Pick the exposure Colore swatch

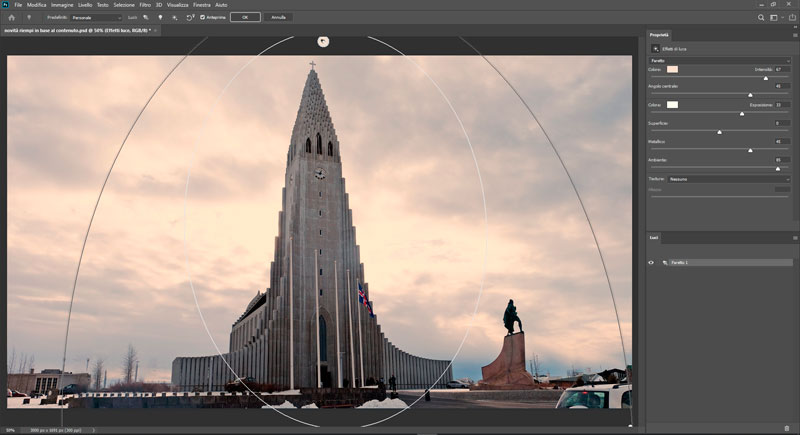point(672,105)
